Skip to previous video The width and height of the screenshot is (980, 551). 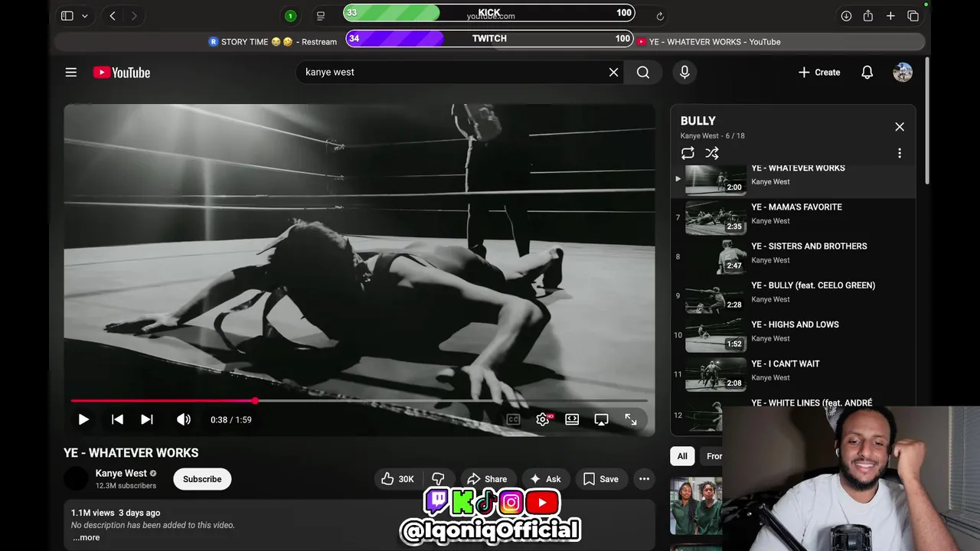click(117, 419)
